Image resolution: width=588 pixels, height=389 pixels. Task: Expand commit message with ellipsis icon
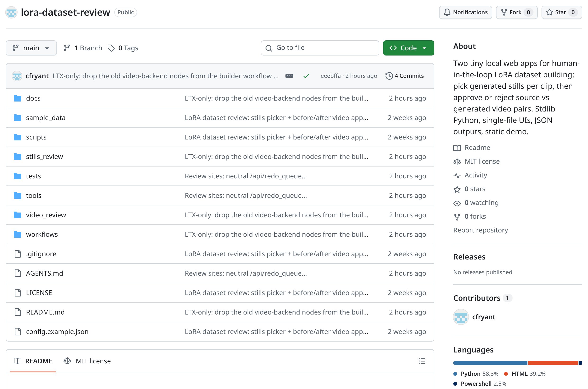(289, 76)
